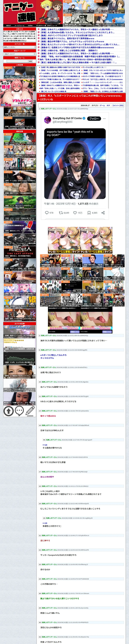This screenshot has height=644, width=129.
Task: Follow the >>19 anchor link in comment 28
Action: [x=45, y=523]
